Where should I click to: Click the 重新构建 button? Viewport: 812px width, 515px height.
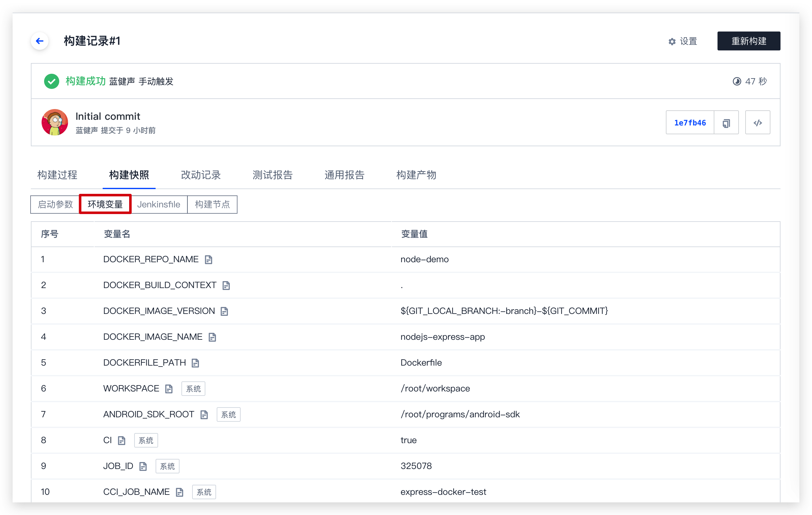[x=749, y=41]
